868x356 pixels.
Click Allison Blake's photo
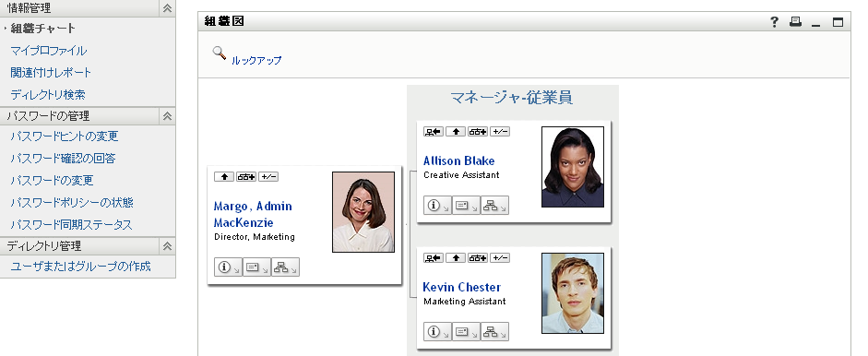[573, 167]
